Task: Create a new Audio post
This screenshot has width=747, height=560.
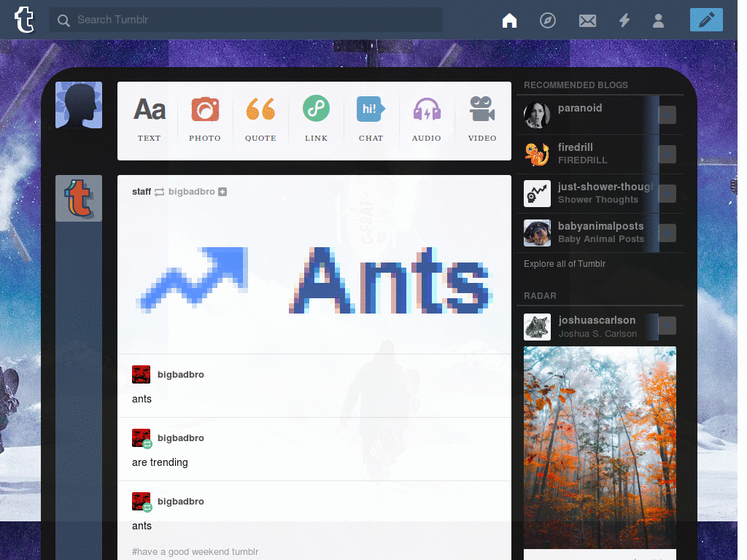Action: click(x=426, y=120)
